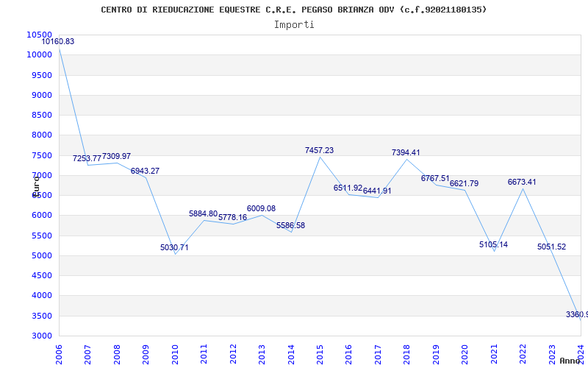The height and width of the screenshot is (368, 588).
Task: Click the x-axis year 2006
Action: 59,355
